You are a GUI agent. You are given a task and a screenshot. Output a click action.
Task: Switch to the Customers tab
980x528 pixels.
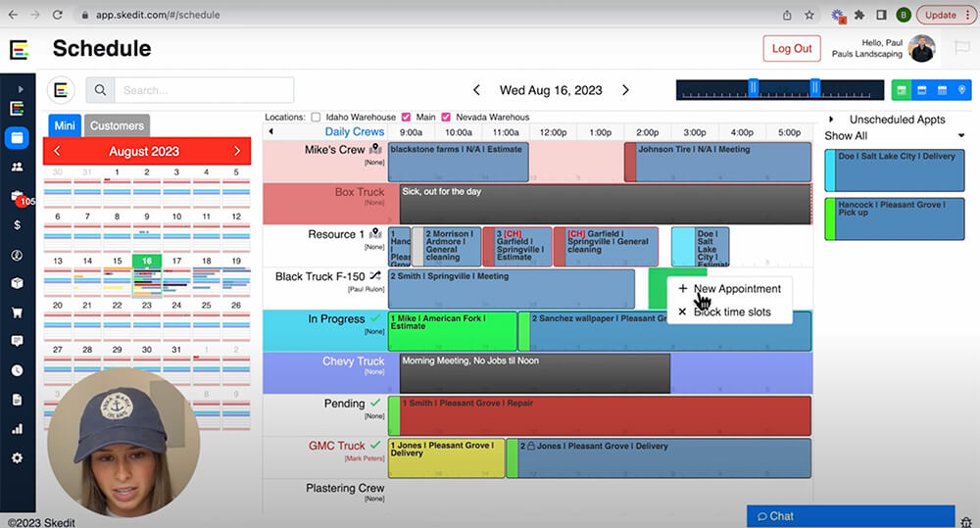click(x=117, y=125)
